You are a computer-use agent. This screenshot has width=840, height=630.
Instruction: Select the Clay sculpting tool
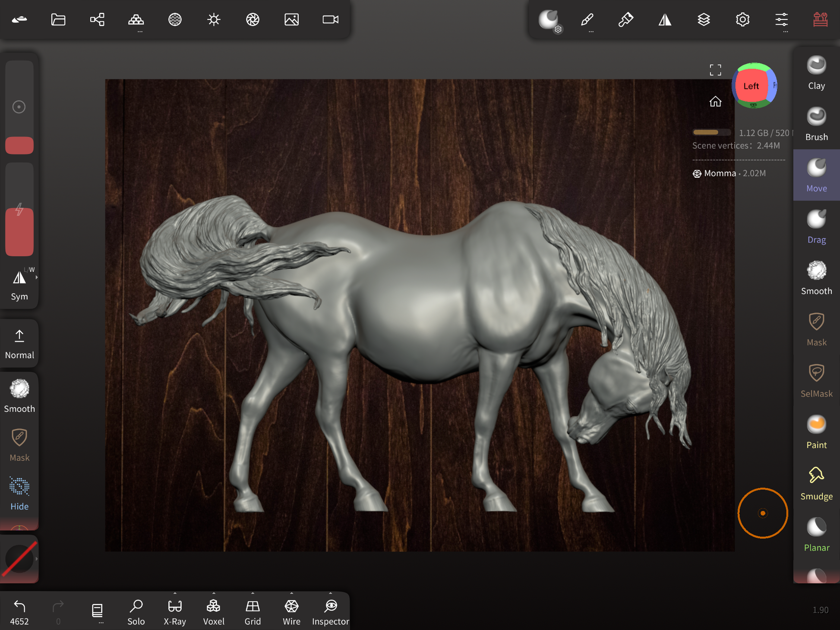click(x=816, y=72)
